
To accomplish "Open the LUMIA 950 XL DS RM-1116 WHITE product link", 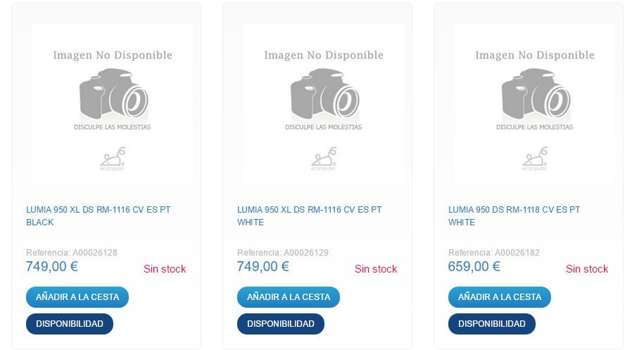I will [x=309, y=215].
